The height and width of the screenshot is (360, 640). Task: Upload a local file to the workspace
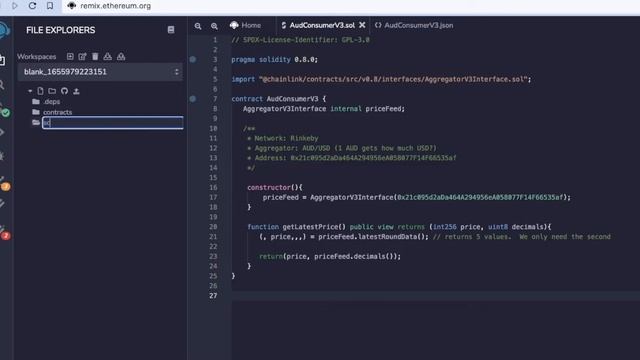tap(76, 91)
